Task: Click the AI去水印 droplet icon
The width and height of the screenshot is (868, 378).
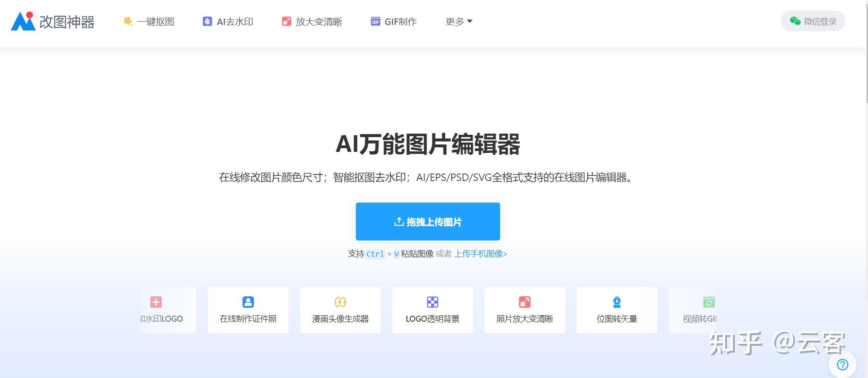Action: point(207,21)
